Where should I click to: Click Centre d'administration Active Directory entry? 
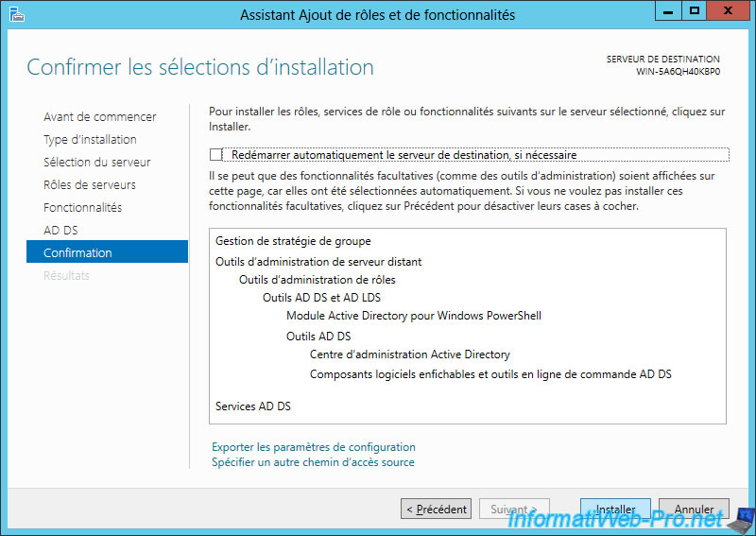pyautogui.click(x=410, y=354)
